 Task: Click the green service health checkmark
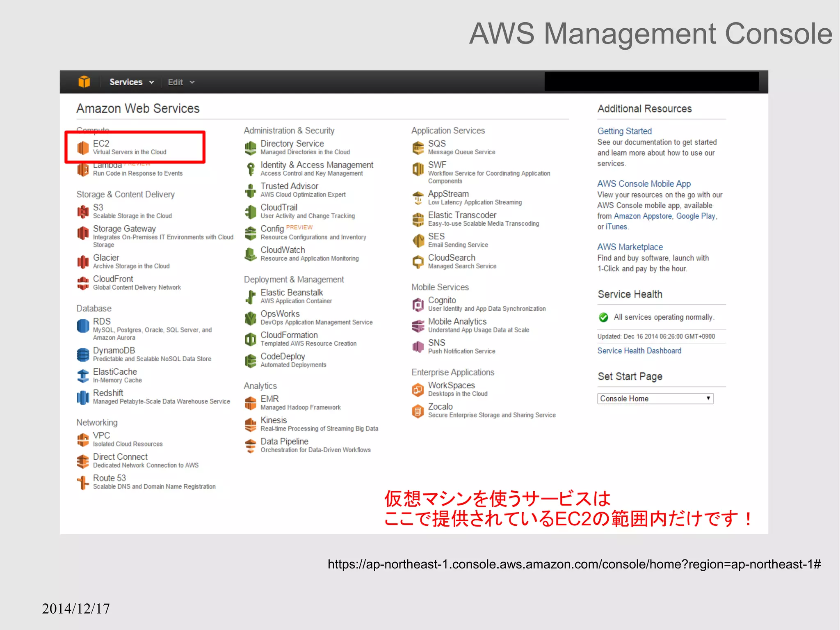pos(603,317)
